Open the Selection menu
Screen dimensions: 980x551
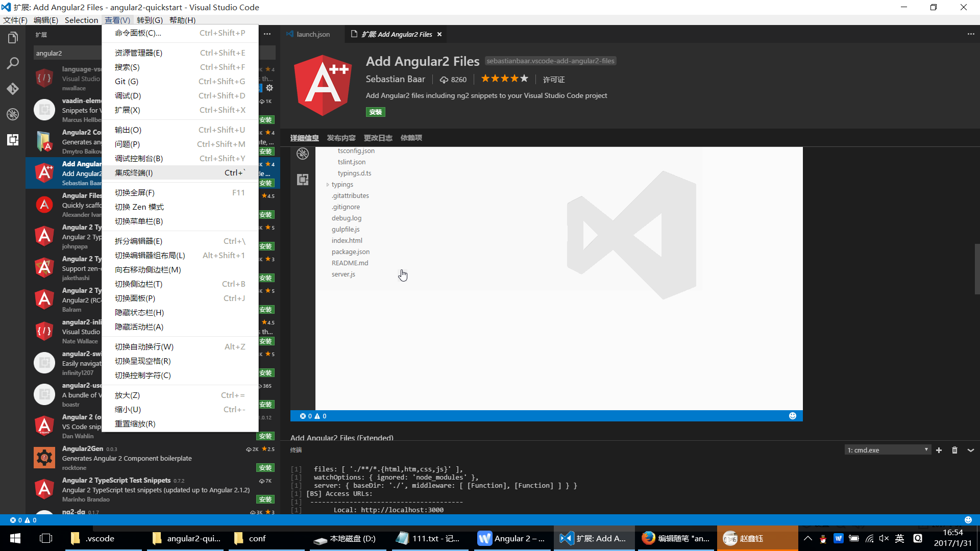click(81, 20)
